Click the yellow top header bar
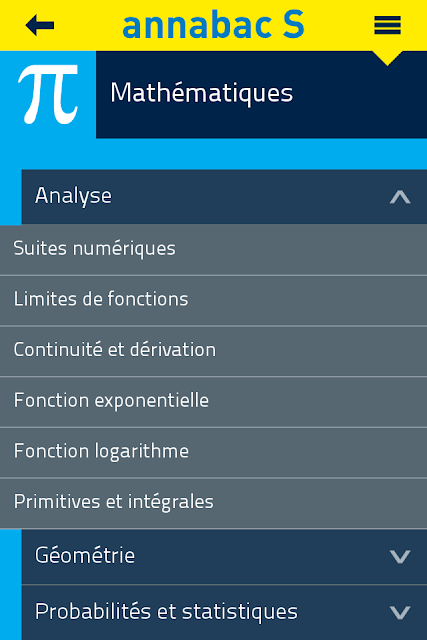This screenshot has height=640, width=427. point(214,25)
